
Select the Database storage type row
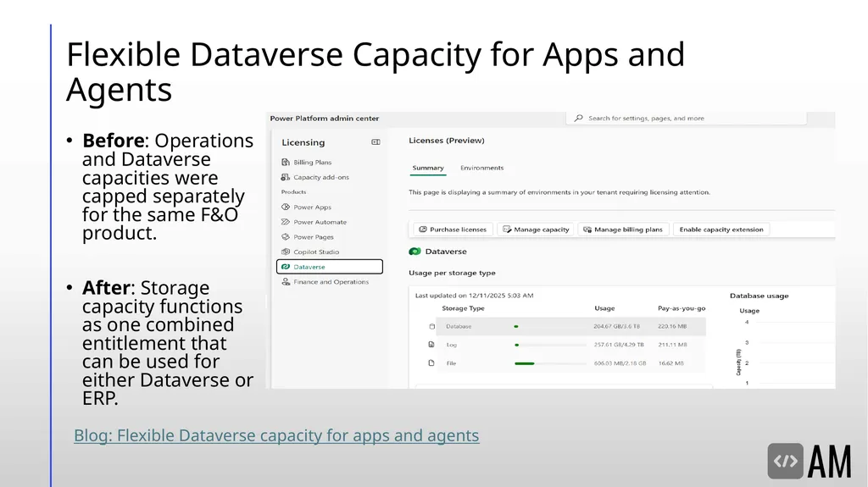click(570, 327)
